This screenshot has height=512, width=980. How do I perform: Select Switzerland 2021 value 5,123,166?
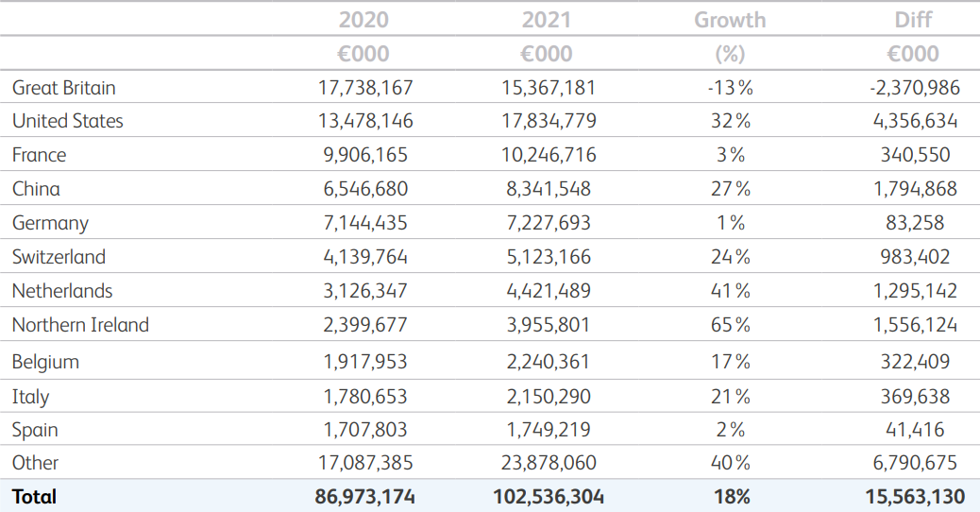[549, 257]
